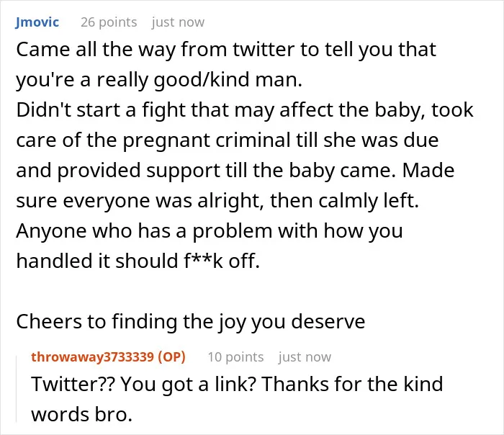Viewport: 504px width, 435px height.
Task: Click the (OP) badge beside throwaway3733339
Action: pos(171,357)
